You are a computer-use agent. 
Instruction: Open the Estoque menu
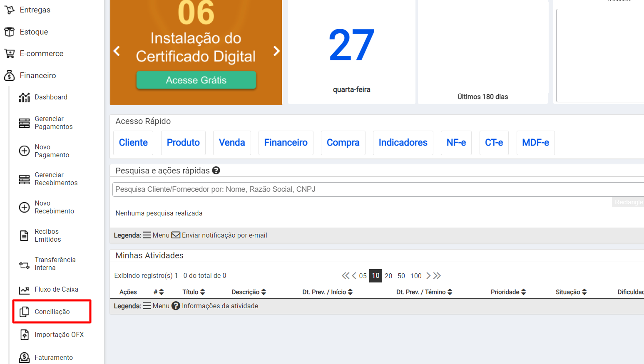coord(34,32)
